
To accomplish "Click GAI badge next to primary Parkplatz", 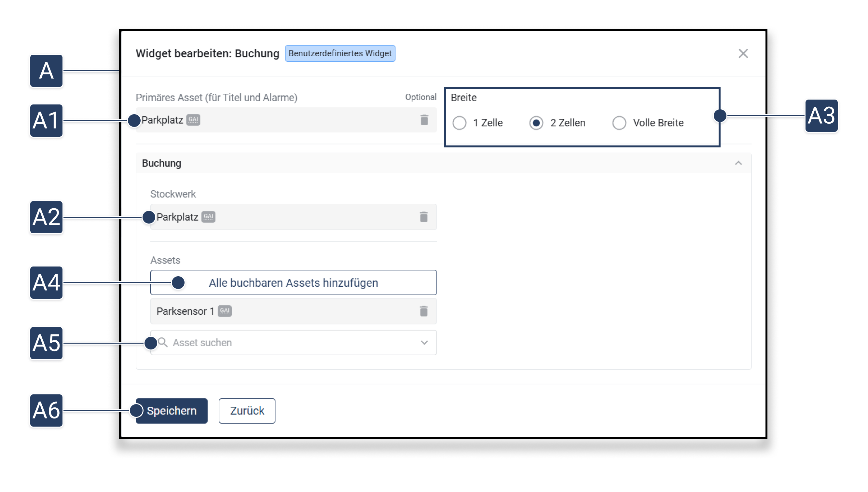I will (193, 120).
